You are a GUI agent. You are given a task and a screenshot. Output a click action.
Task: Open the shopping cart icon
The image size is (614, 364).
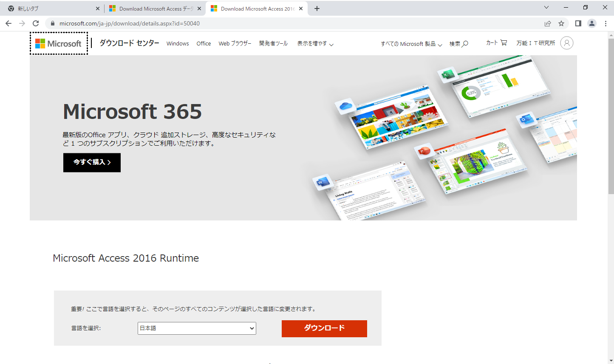pos(504,42)
